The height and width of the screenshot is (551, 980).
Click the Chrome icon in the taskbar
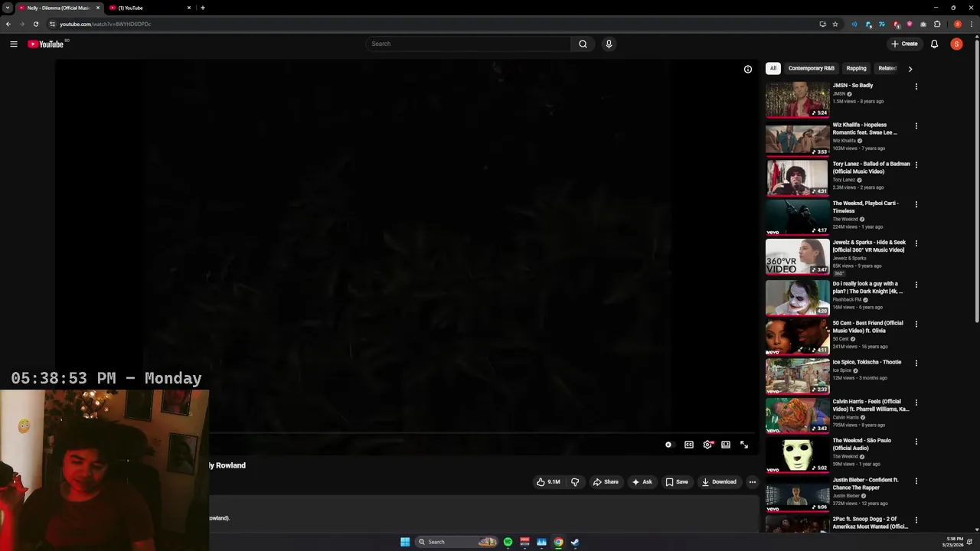coord(558,542)
